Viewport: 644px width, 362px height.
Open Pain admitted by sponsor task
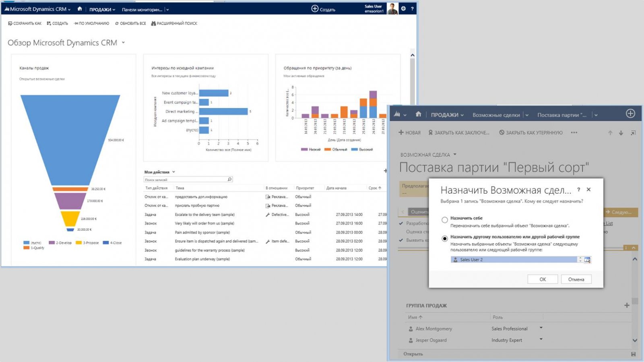(202, 232)
